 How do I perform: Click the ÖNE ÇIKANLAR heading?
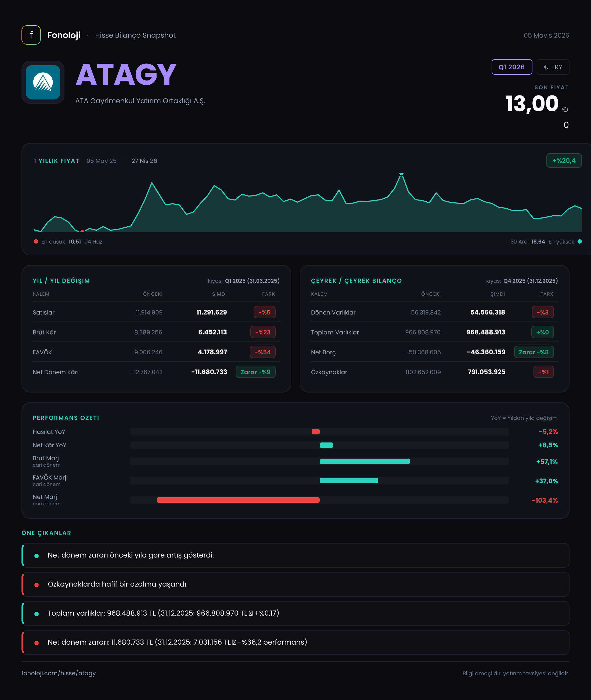[46, 533]
